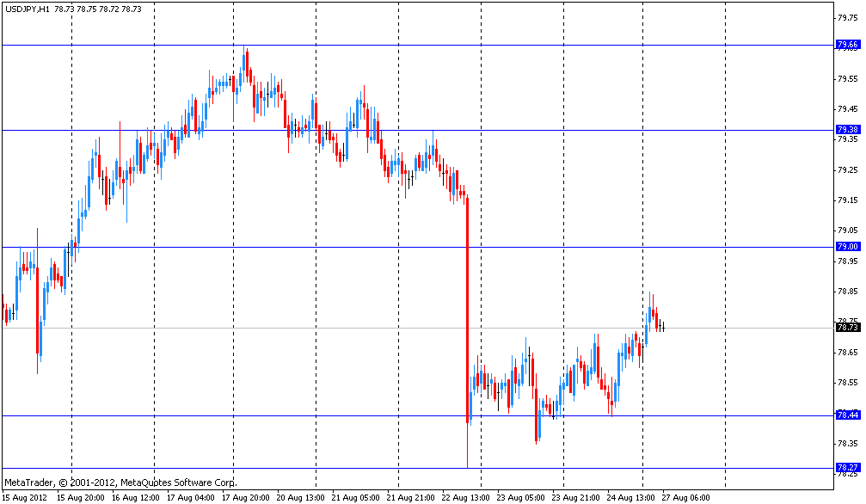Screen dimensions: 866x504
Task: Select the 15 Aug 2012 time label
Action: coord(24,497)
